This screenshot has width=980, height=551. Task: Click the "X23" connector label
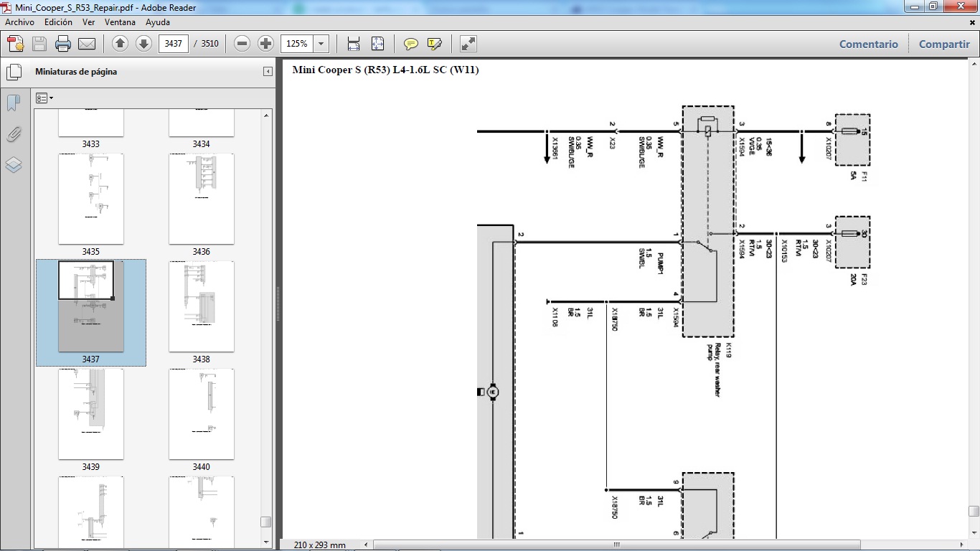pyautogui.click(x=612, y=143)
